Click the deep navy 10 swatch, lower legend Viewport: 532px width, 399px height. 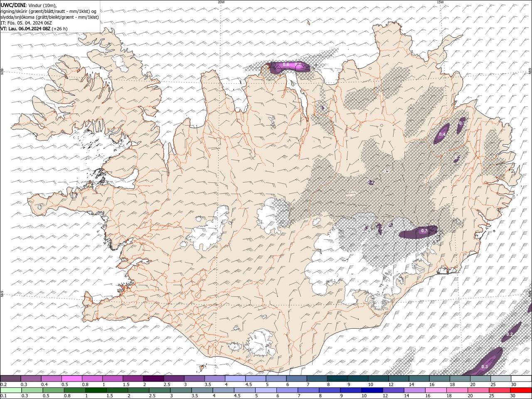tap(372, 390)
